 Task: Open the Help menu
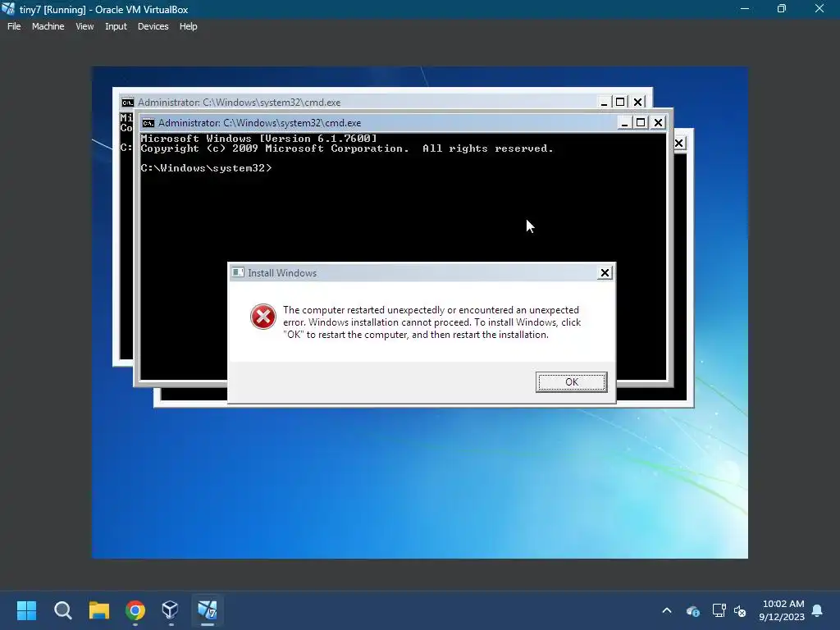coord(188,26)
